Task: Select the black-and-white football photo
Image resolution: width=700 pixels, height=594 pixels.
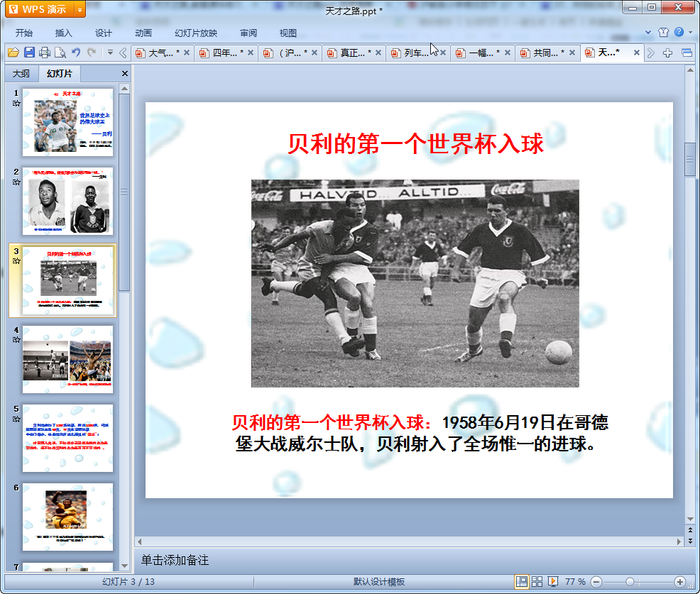Action: point(415,283)
